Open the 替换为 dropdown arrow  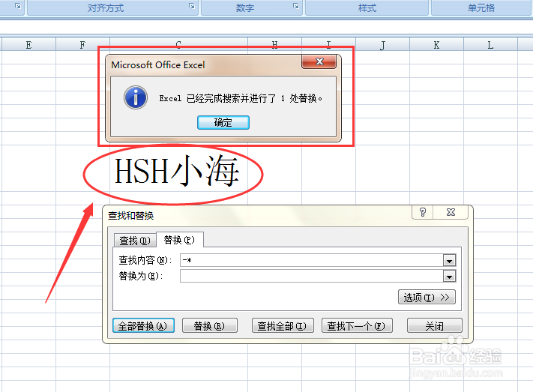[x=449, y=277]
